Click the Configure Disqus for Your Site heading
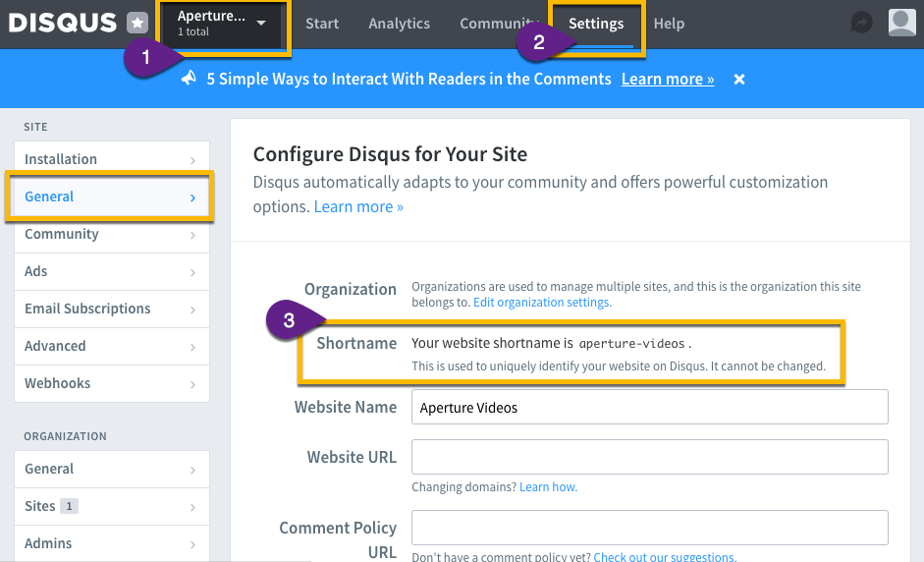924x562 pixels. point(390,154)
